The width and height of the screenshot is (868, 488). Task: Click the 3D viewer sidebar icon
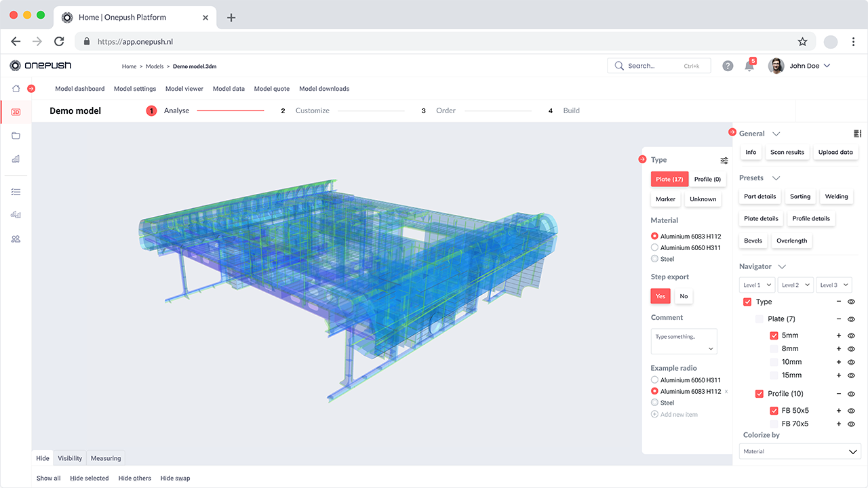(16, 112)
